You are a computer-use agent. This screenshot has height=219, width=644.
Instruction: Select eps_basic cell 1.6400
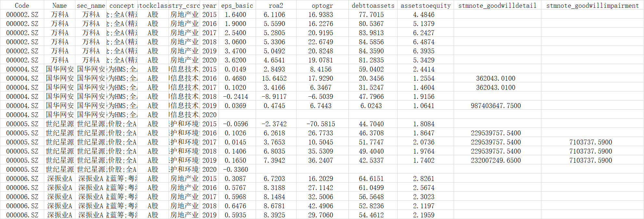pos(235,15)
